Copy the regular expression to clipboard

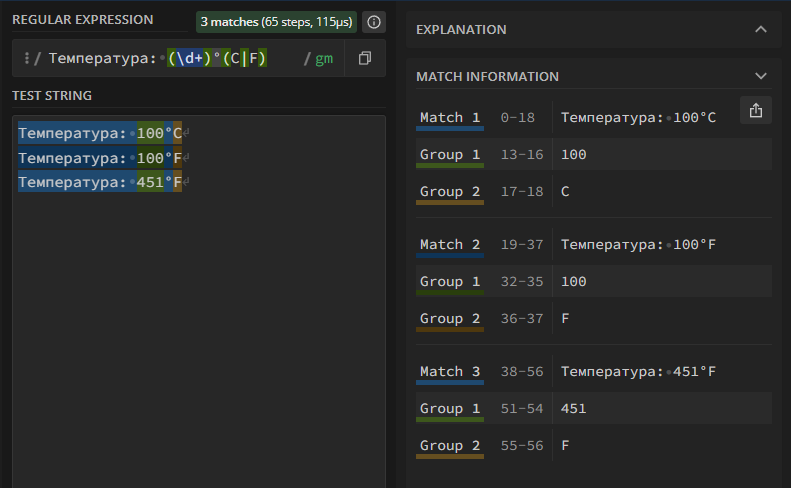coord(365,59)
